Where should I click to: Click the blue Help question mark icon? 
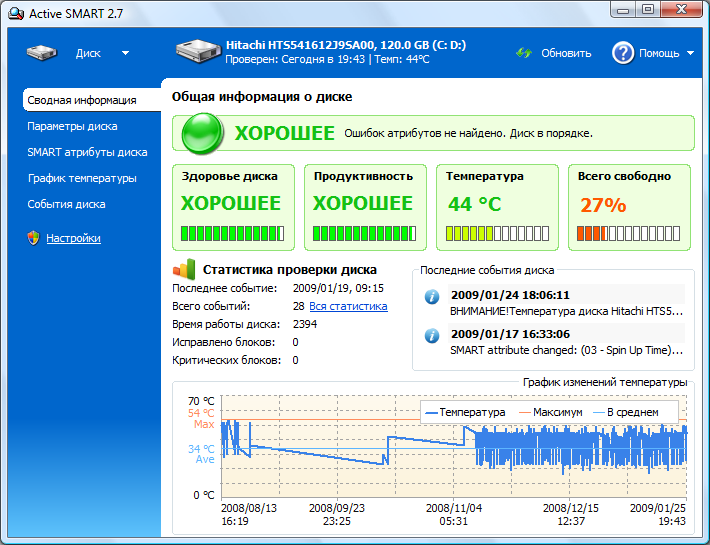coord(623,53)
